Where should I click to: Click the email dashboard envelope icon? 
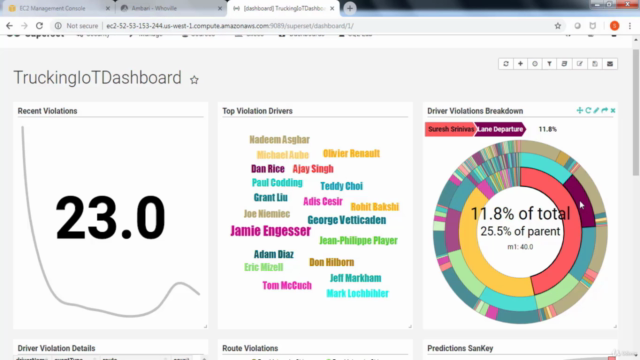[610, 64]
